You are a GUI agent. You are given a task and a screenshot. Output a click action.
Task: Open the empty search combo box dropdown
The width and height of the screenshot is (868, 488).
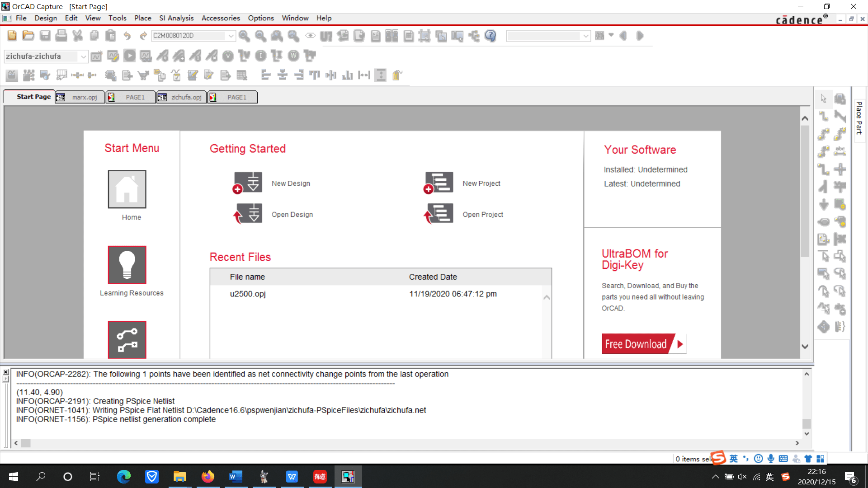(x=586, y=36)
